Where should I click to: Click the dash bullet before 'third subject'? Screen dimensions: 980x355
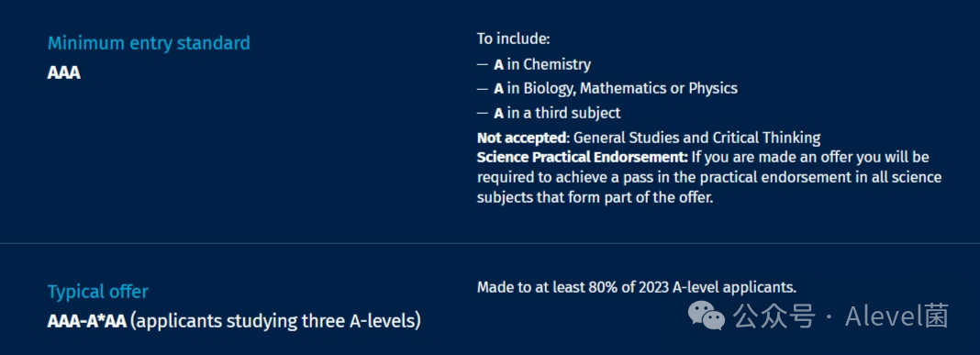click(x=482, y=114)
